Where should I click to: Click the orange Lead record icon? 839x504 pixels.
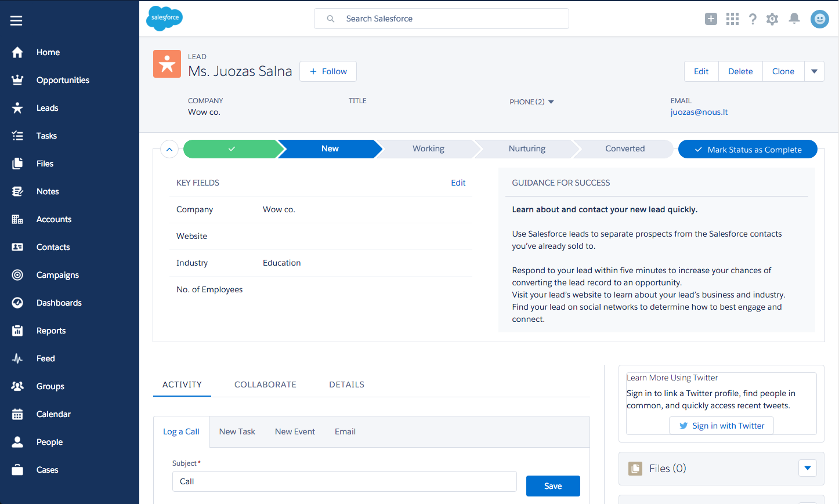pos(167,64)
